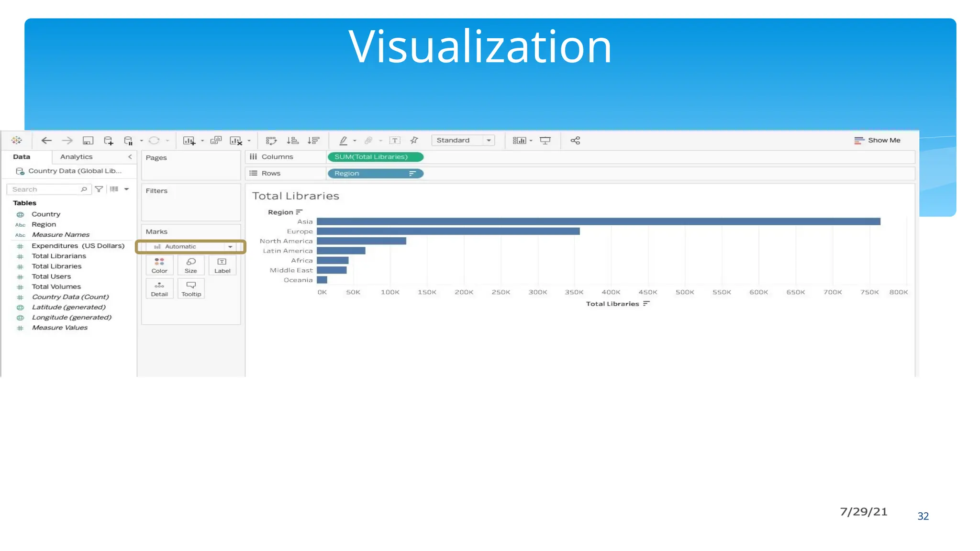Click the Duplicate sheet icon
The height and width of the screenshot is (551, 980).
click(216, 140)
